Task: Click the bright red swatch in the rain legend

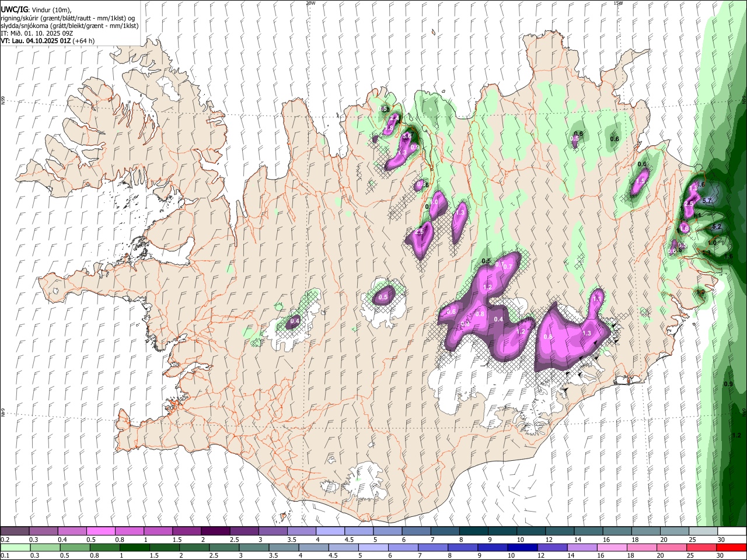Action: click(x=731, y=548)
